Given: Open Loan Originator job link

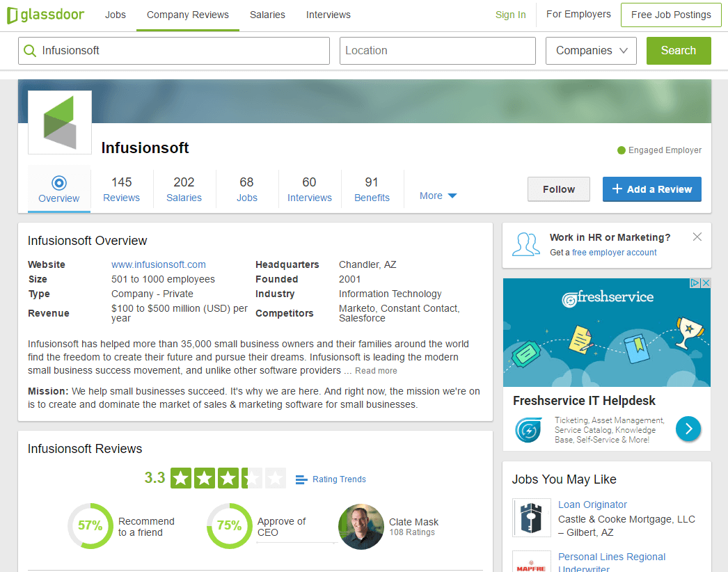Looking at the screenshot, I should point(592,505).
